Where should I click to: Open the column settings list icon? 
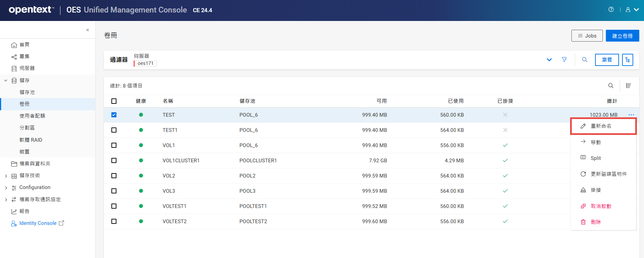(x=628, y=86)
